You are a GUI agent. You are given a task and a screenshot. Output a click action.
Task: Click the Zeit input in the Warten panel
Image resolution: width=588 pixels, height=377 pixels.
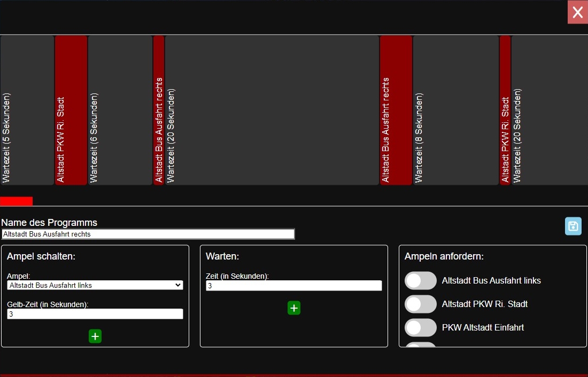293,285
